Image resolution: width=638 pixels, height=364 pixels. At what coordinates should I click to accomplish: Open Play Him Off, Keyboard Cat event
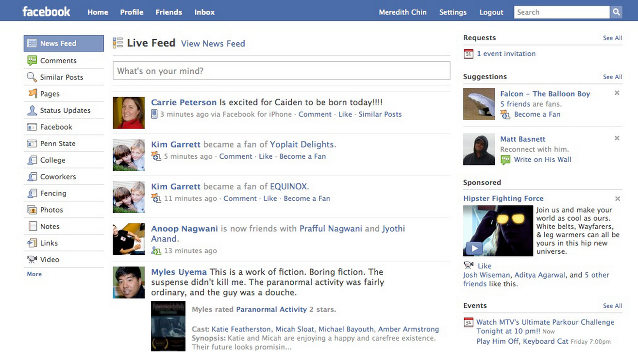coord(522,341)
